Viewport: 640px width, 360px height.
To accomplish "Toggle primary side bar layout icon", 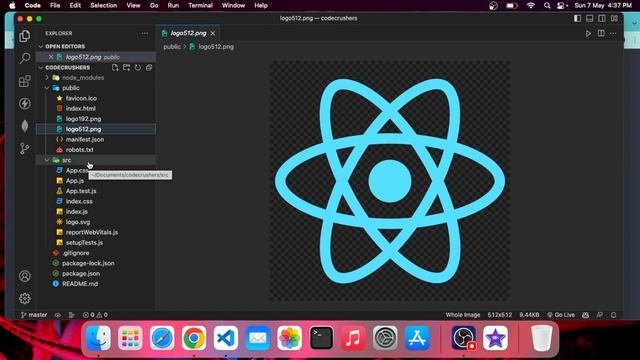I will click(577, 18).
